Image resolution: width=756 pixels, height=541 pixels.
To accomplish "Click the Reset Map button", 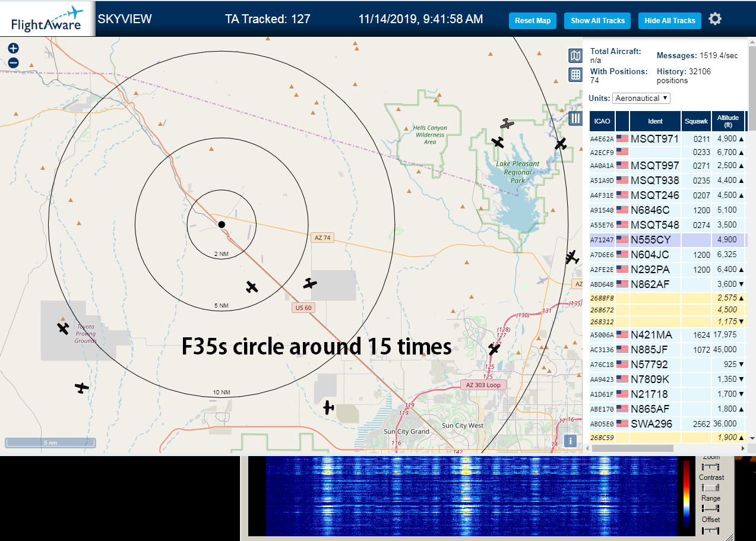I will pyautogui.click(x=533, y=20).
